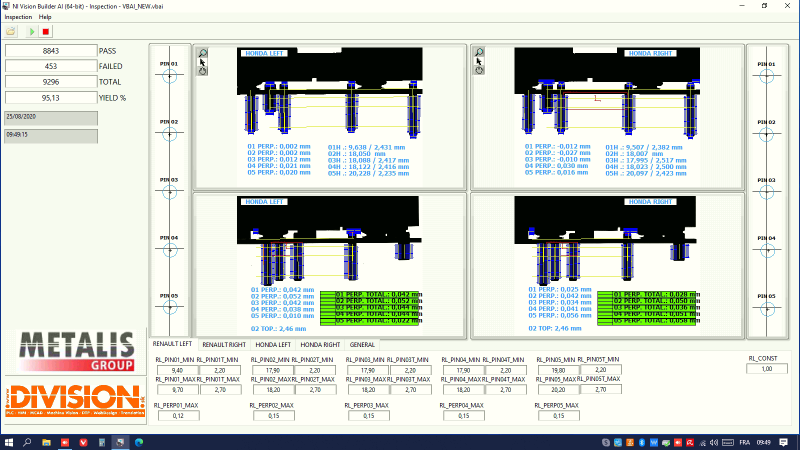
Task: Switch to the HONDA RIGHT tab
Action: (x=320, y=344)
